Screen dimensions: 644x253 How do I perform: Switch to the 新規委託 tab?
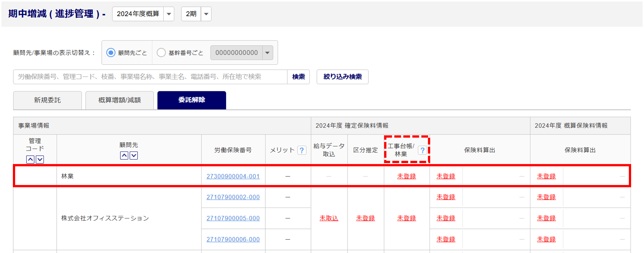click(47, 100)
